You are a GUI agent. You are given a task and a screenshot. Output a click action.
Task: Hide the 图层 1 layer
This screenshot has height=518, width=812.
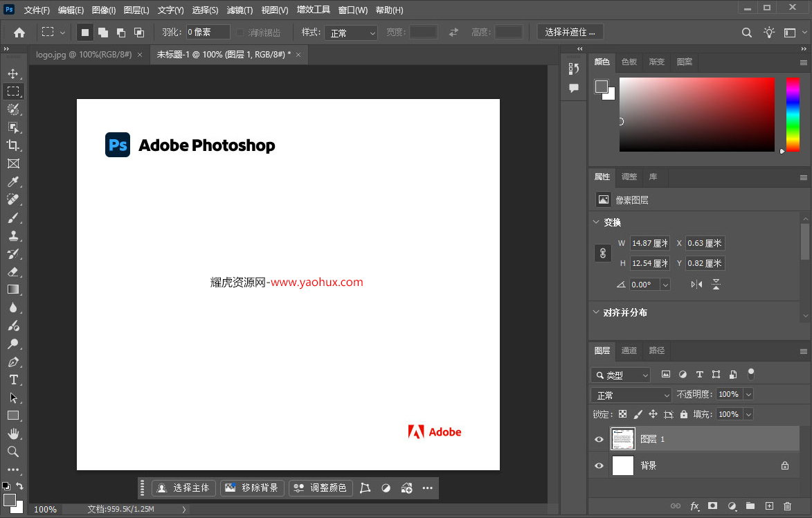pyautogui.click(x=598, y=438)
